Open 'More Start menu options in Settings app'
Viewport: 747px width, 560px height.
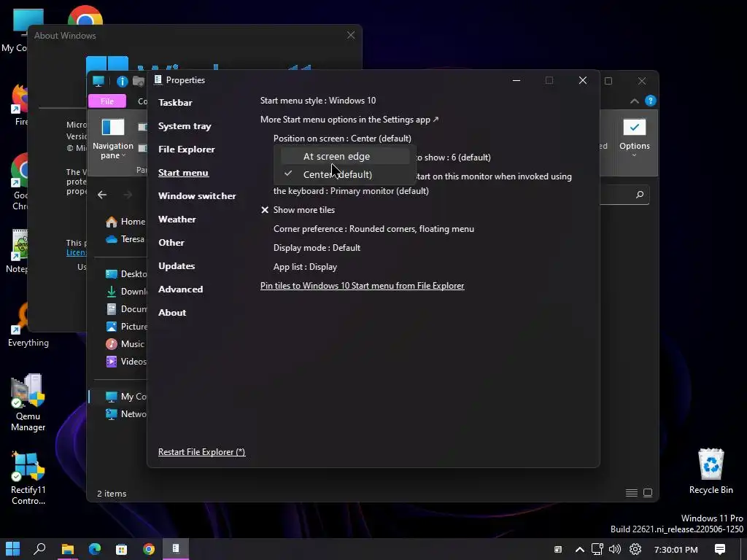pos(349,120)
